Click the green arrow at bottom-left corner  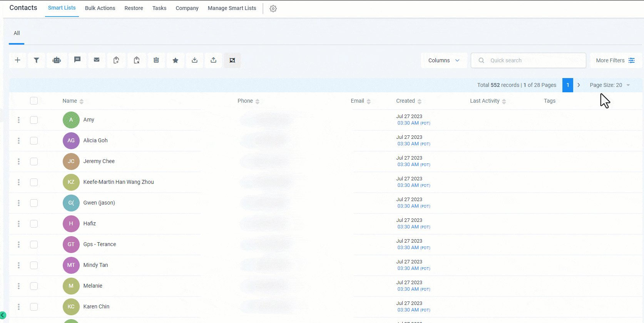tap(3, 315)
